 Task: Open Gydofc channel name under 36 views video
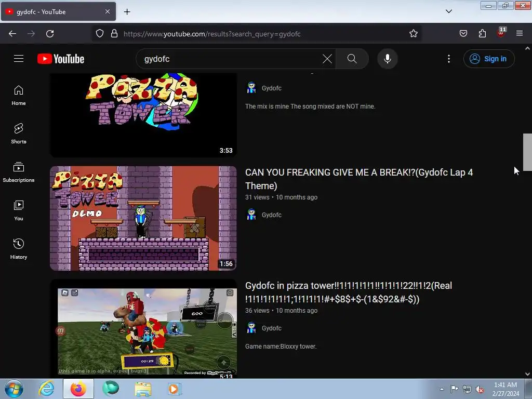pyautogui.click(x=271, y=328)
